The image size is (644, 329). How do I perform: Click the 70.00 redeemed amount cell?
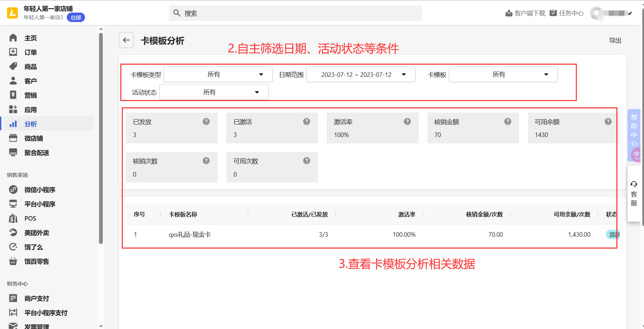coord(496,235)
